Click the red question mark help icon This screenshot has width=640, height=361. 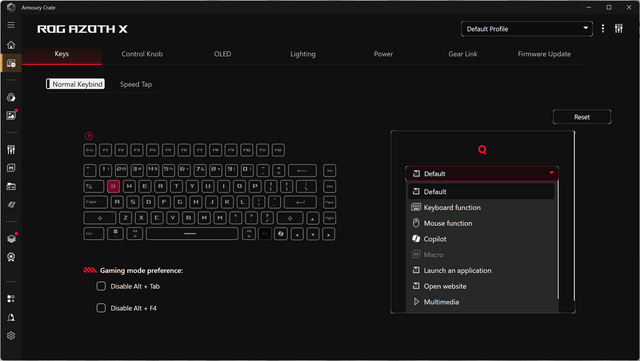tap(89, 136)
